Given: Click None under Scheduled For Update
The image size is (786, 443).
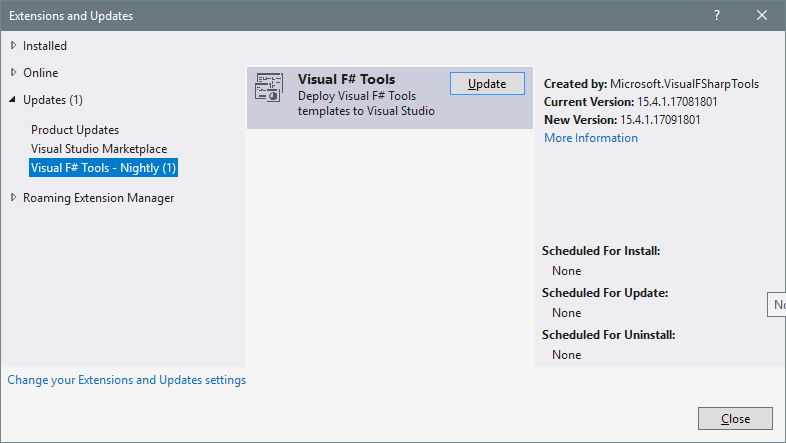Looking at the screenshot, I should pyautogui.click(x=566, y=313).
